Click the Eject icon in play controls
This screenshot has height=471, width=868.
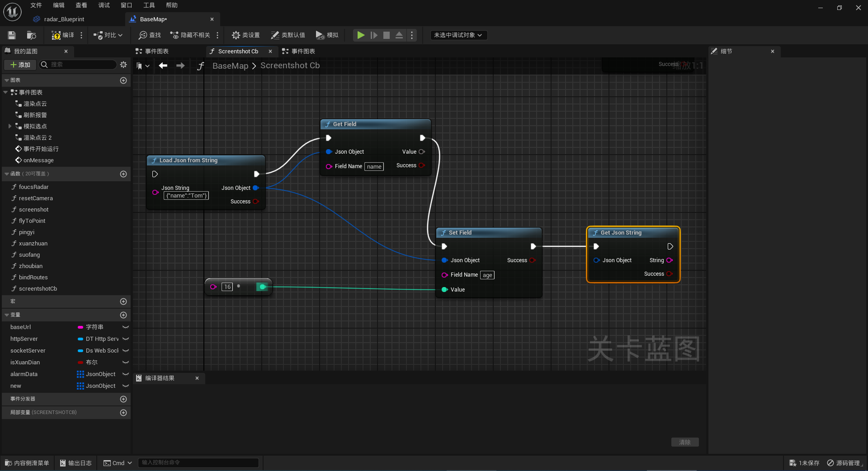point(399,35)
